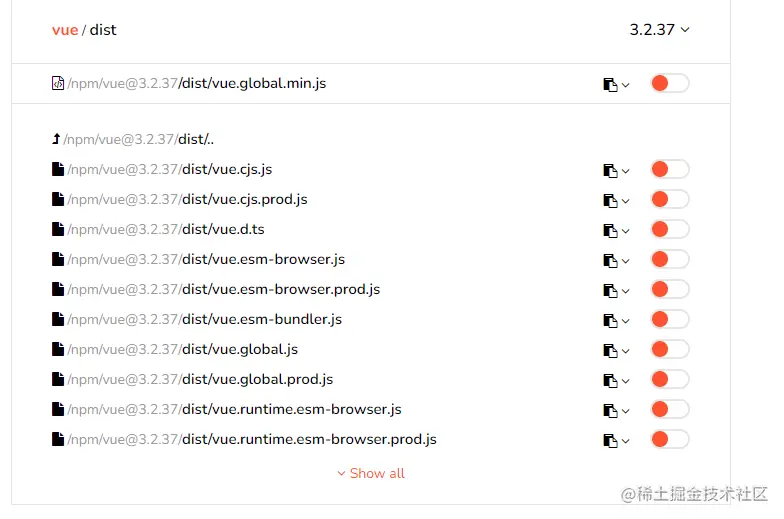Toggle the switch for vue.d.ts
Image resolution: width=784 pixels, height=519 pixels.
(x=670, y=229)
